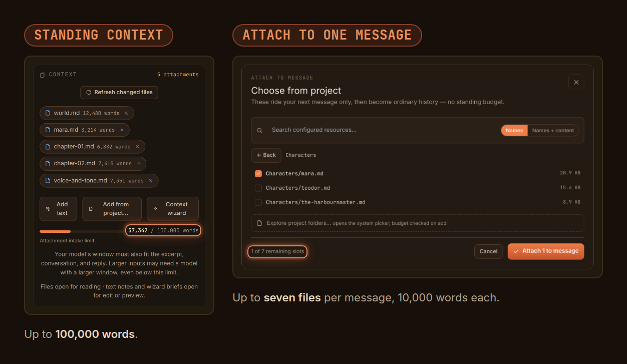Click the STANDING CONTEXT heading badge
This screenshot has width=627, height=364.
[x=99, y=35]
